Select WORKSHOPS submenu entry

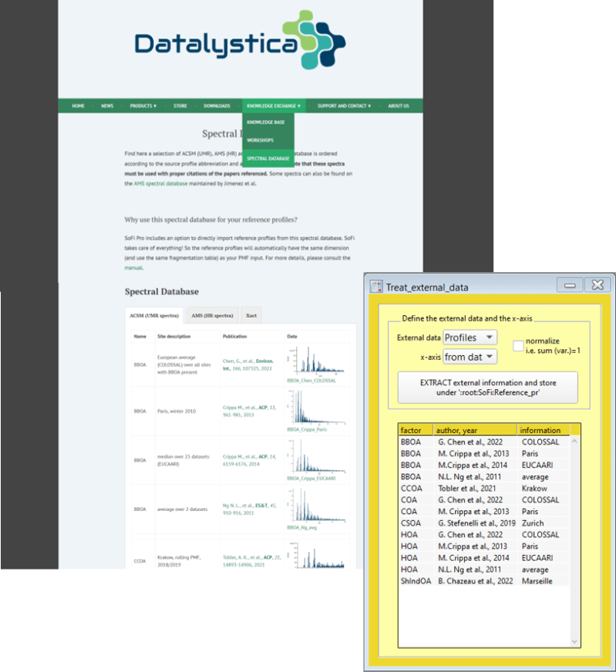click(x=261, y=140)
